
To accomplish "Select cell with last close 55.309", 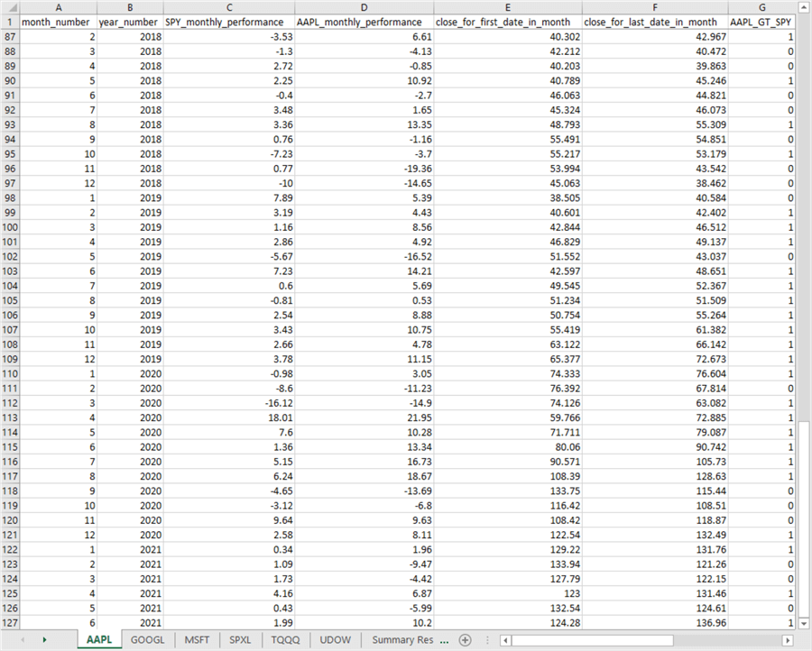I will pyautogui.click(x=655, y=124).
